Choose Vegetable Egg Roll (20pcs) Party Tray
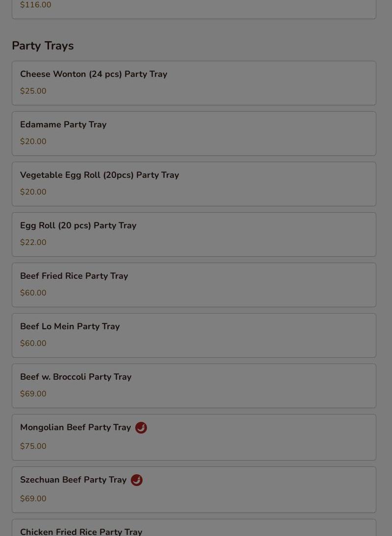392x536 pixels. (x=99, y=175)
